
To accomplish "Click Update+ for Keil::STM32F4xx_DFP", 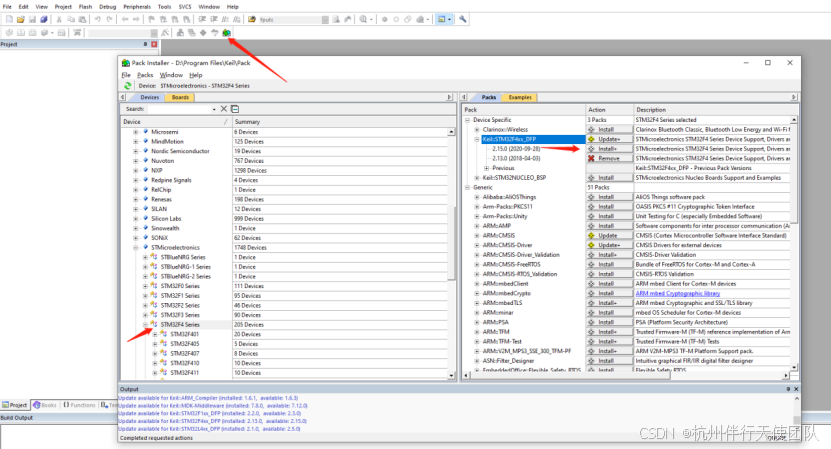I will coord(609,139).
